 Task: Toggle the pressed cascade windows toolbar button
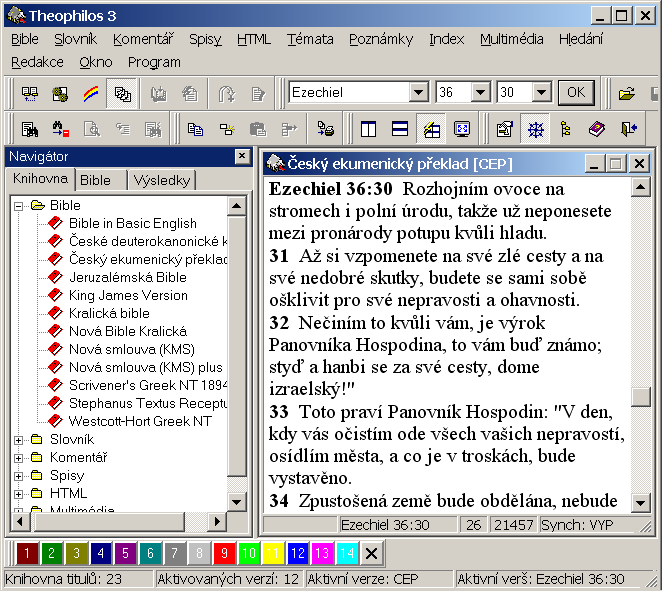[x=122, y=94]
